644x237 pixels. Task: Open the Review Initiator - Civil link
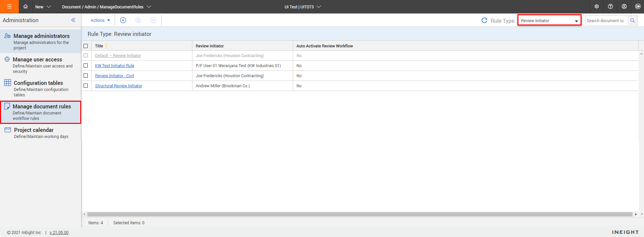(114, 76)
